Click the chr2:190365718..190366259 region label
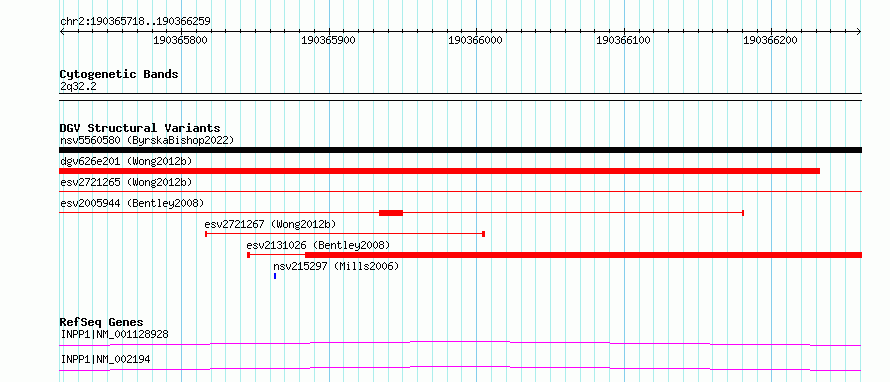Screen dimensions: 890x382 tap(135, 21)
